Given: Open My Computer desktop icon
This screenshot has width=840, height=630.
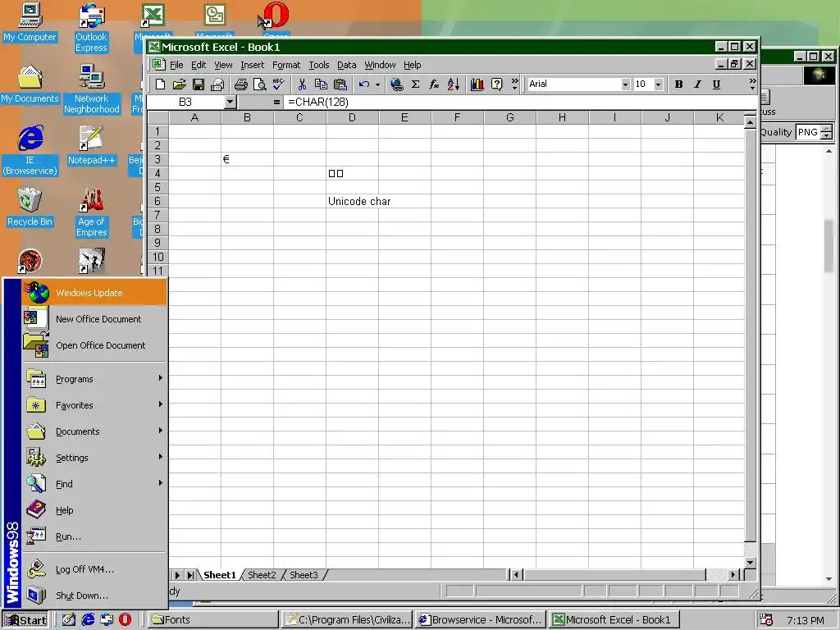Looking at the screenshot, I should [30, 23].
